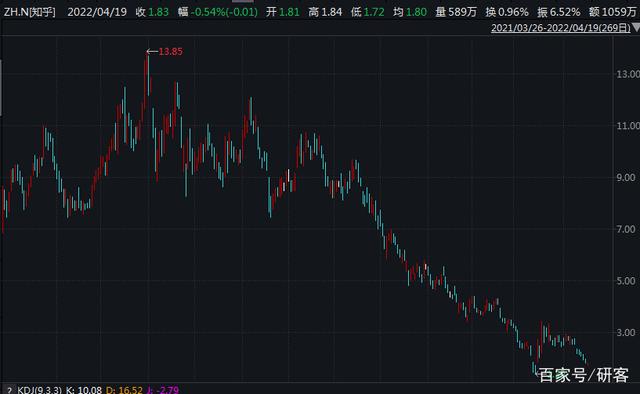
Task: Click the J: -2.79 indicator value
Action: 162,390
